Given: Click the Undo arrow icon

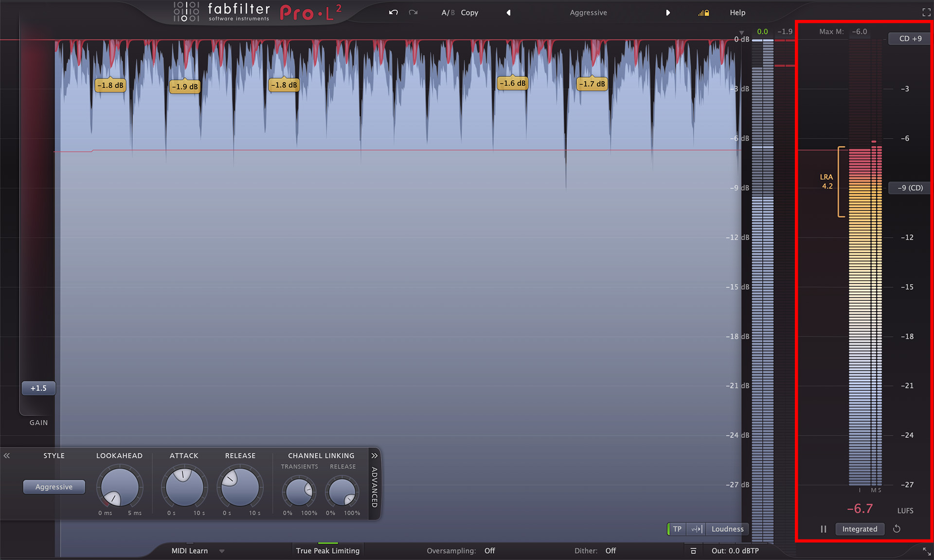Looking at the screenshot, I should point(393,13).
